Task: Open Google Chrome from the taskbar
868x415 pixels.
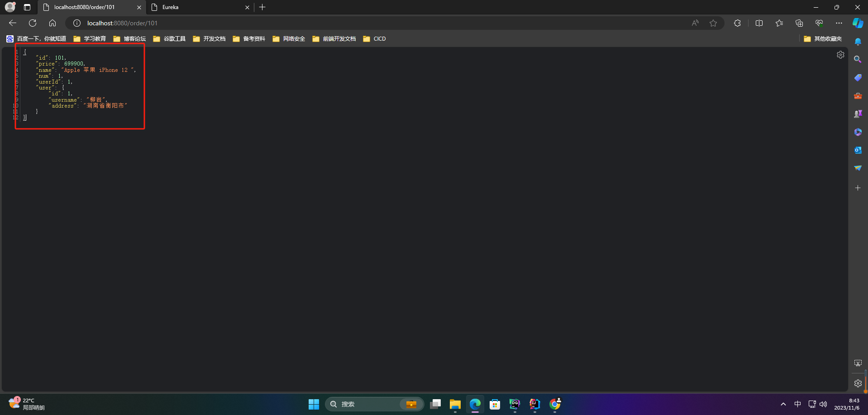Action: click(x=555, y=404)
